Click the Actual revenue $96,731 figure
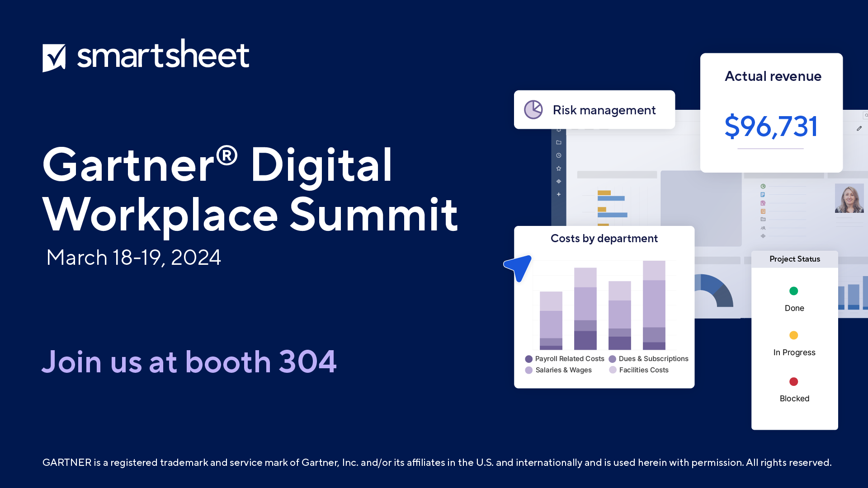This screenshot has width=868, height=488. coord(771,127)
